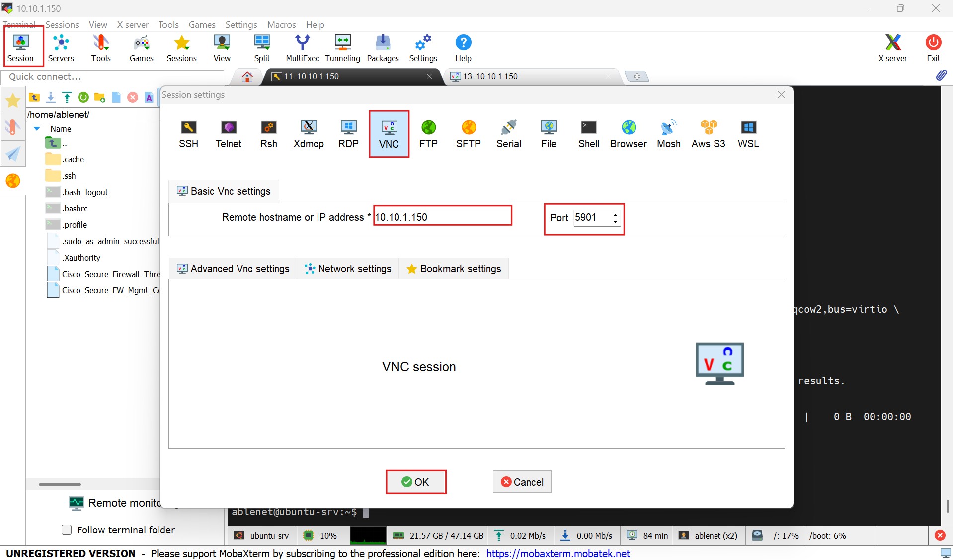
Task: Open the MultiExec toolbar tool
Action: pos(302,48)
